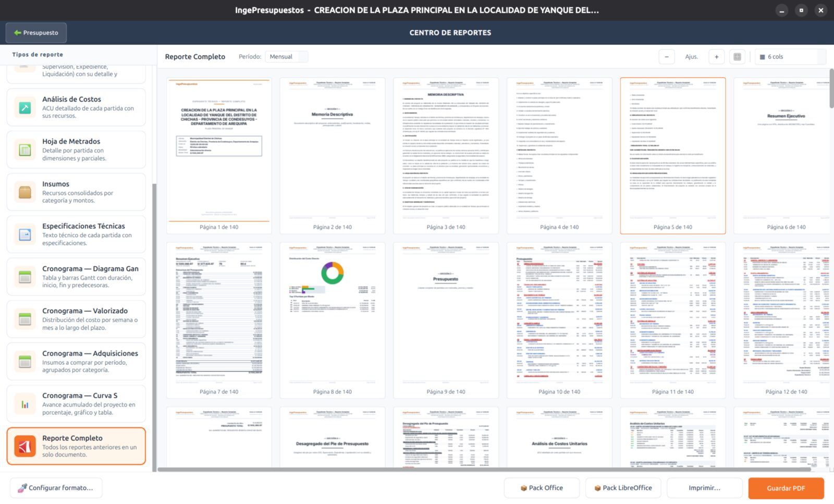Image resolution: width=834 pixels, height=504 pixels.
Task: Open Página 10 de 140 thumbnail
Action: coord(559,321)
